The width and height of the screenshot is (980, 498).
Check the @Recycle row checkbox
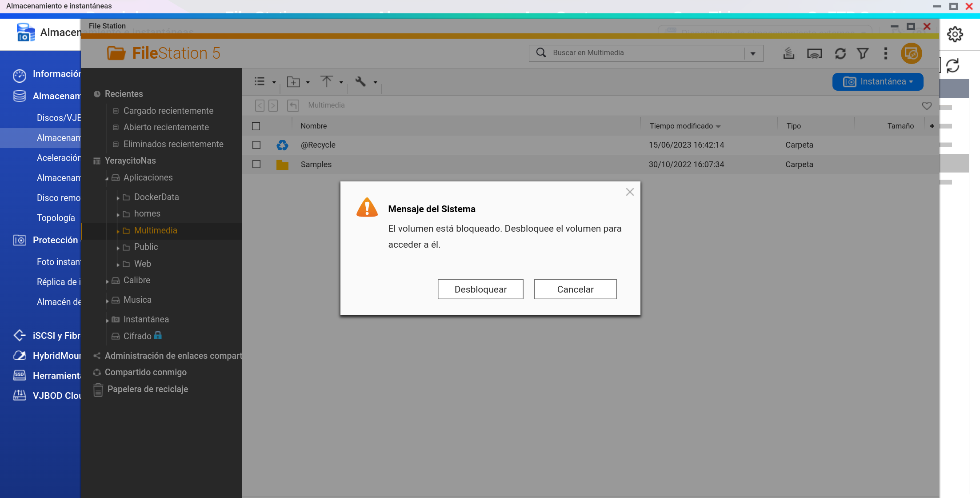[x=256, y=145]
